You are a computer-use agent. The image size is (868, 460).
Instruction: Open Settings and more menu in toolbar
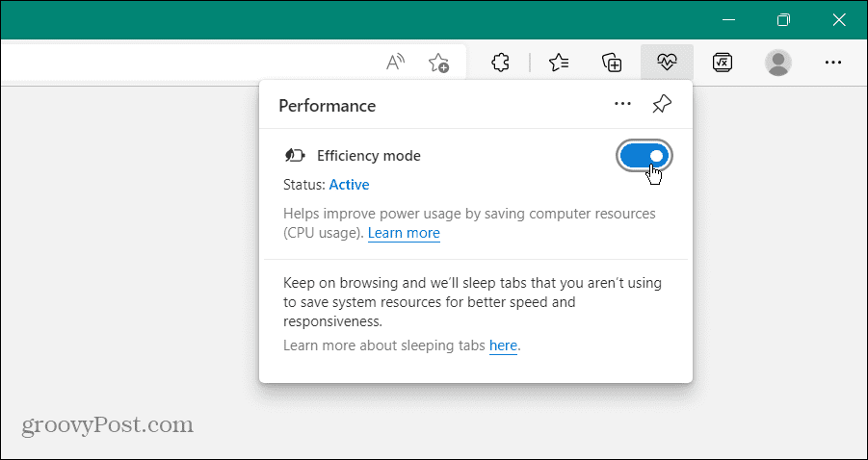pyautogui.click(x=833, y=63)
